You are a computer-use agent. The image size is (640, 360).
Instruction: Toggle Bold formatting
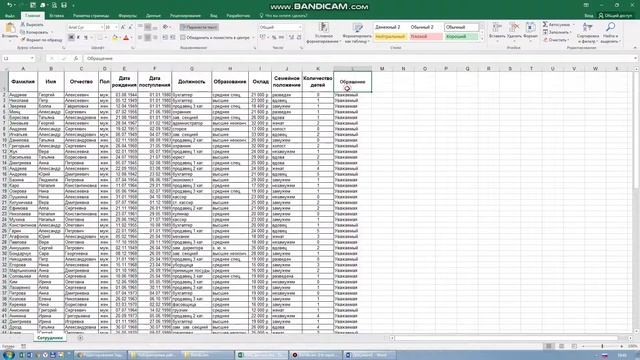click(71, 38)
